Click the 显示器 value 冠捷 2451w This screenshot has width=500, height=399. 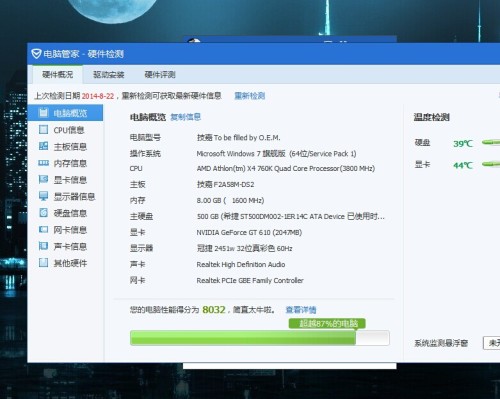[244, 249]
